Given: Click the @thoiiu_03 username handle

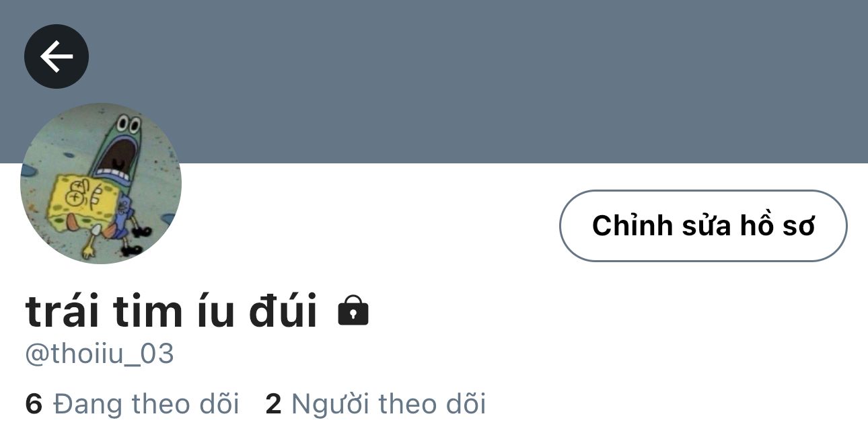Looking at the screenshot, I should coord(100,354).
